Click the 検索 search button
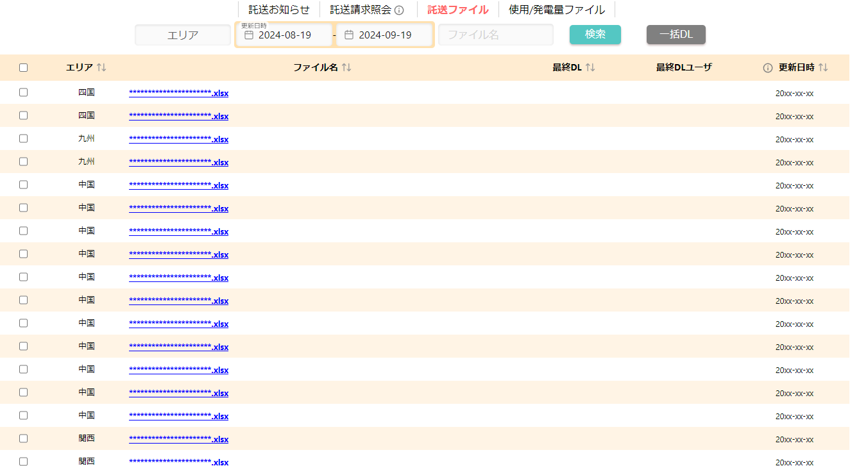 [595, 35]
